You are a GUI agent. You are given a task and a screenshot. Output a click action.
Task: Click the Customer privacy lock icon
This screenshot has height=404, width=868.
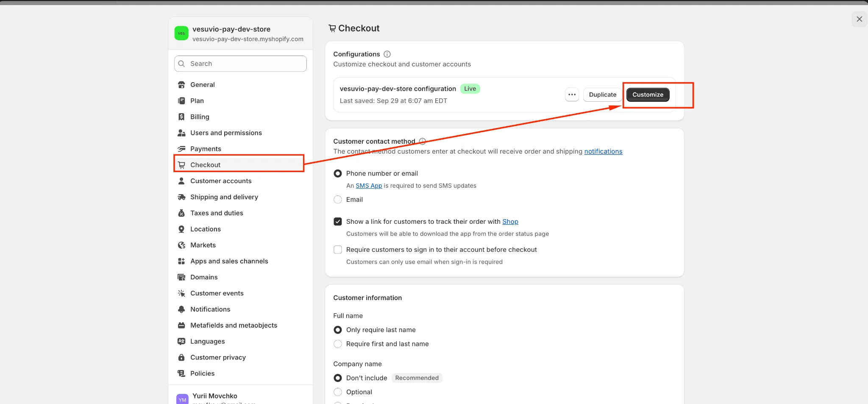pyautogui.click(x=181, y=357)
